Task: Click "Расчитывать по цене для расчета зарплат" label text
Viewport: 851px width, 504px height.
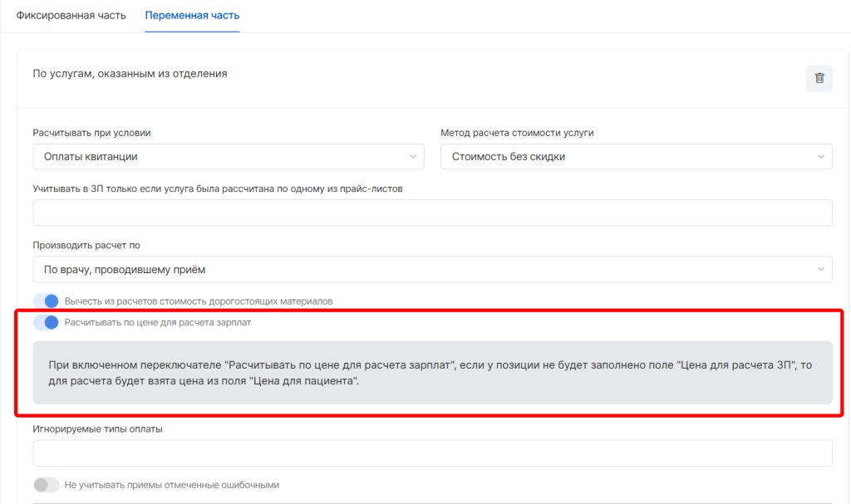Action: click(158, 322)
